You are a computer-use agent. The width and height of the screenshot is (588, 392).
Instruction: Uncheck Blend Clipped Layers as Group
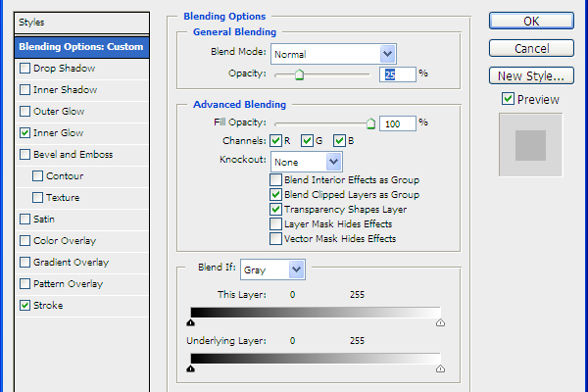pos(275,195)
